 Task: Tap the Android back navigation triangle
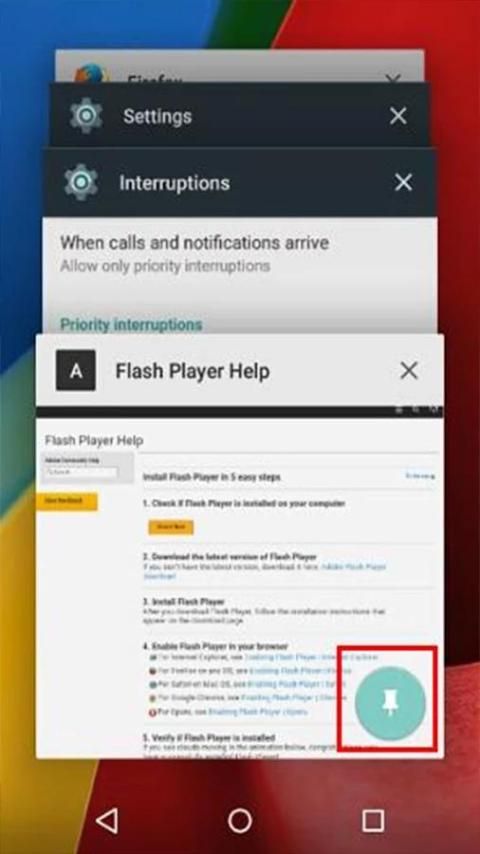coord(107,820)
